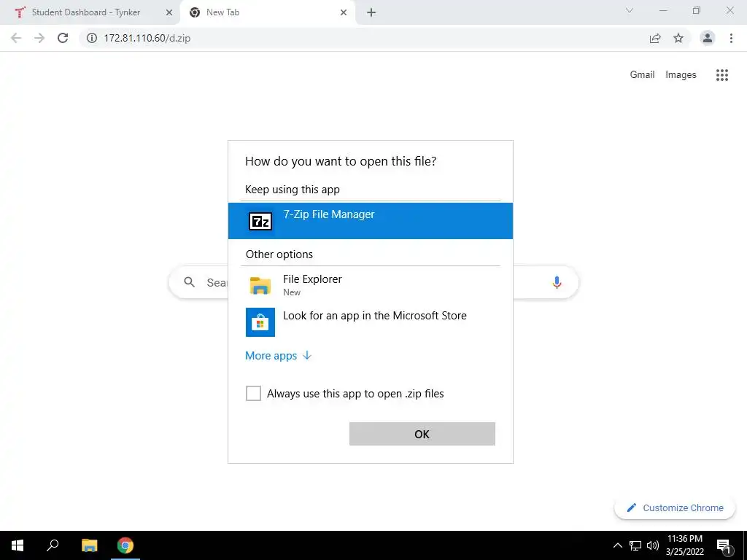Close the Student Dashboard - Tynker tab

169,13
